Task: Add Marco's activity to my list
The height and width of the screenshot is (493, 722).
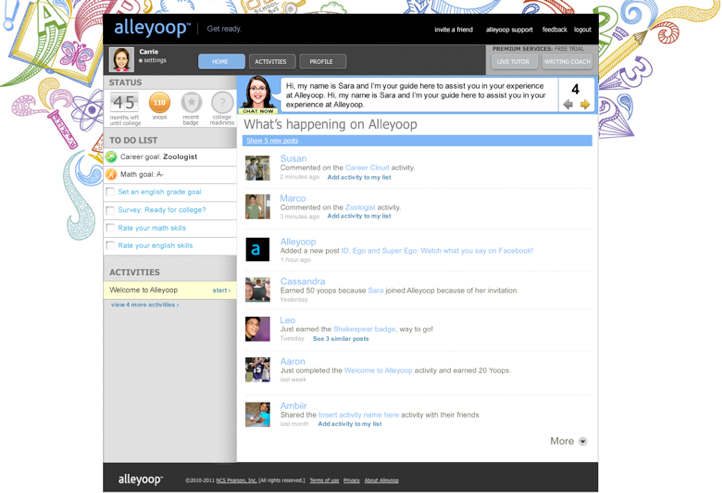Action: pos(359,216)
